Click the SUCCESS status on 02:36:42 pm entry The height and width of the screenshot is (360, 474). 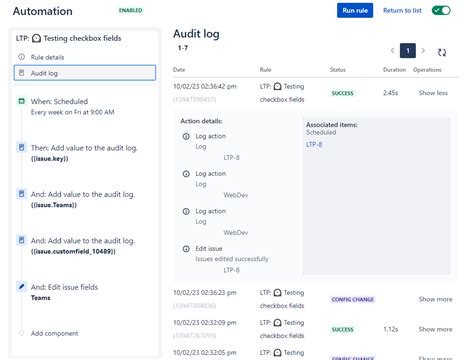click(x=342, y=93)
